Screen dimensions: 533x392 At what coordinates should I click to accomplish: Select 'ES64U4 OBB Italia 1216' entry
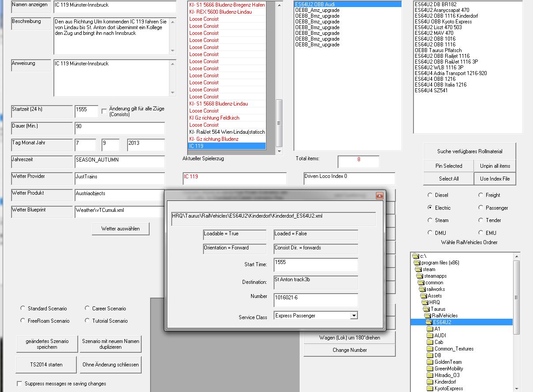440,85
